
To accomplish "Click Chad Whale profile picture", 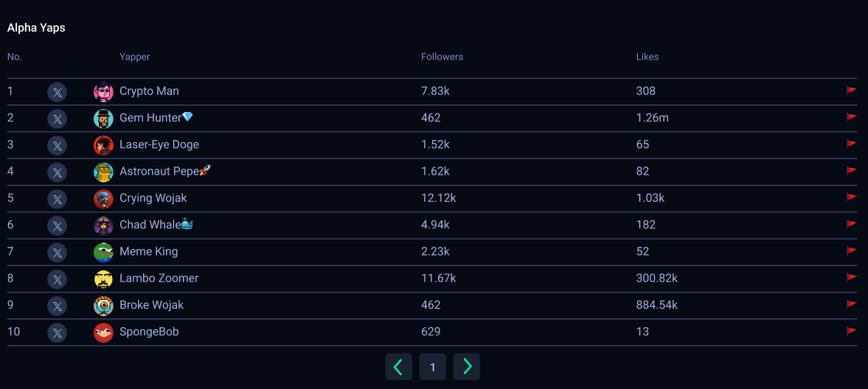I will (x=103, y=225).
